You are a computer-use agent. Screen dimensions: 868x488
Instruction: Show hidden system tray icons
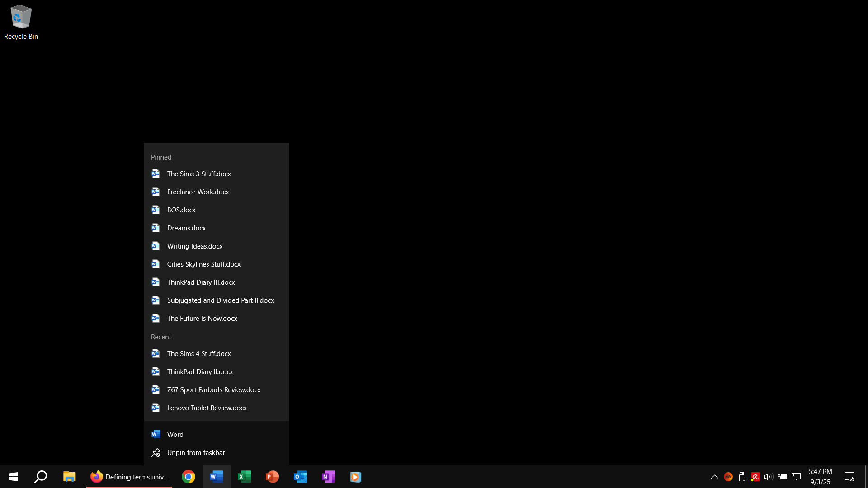(x=715, y=477)
